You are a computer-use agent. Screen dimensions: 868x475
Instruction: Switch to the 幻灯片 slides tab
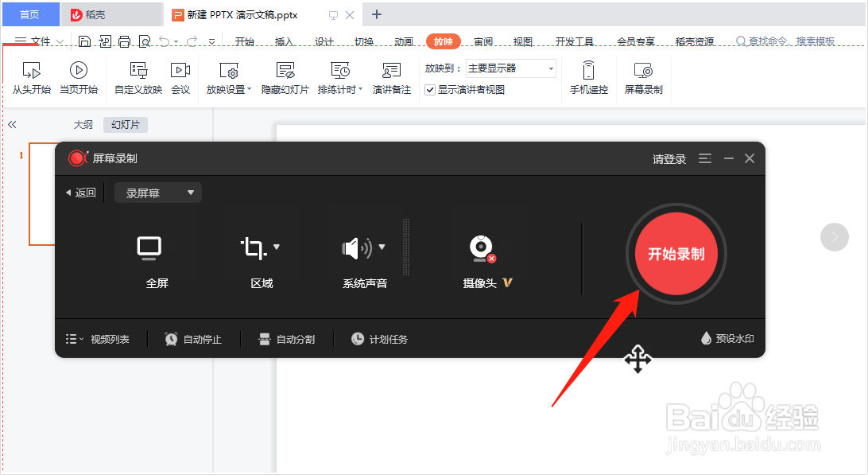tap(125, 125)
